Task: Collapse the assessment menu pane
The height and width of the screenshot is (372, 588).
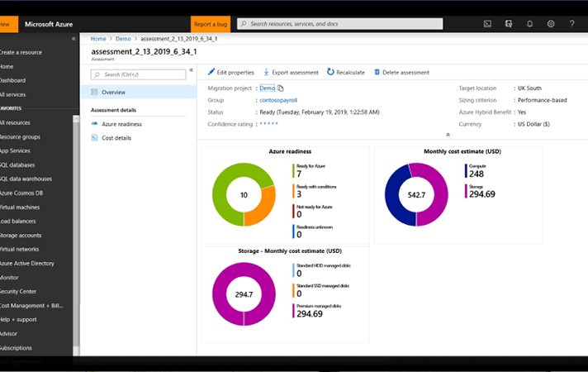Action: (192, 70)
